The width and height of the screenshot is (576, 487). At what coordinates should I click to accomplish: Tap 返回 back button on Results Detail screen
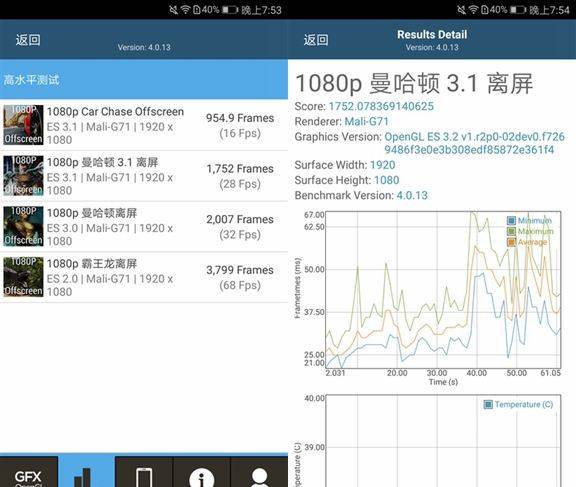click(316, 40)
